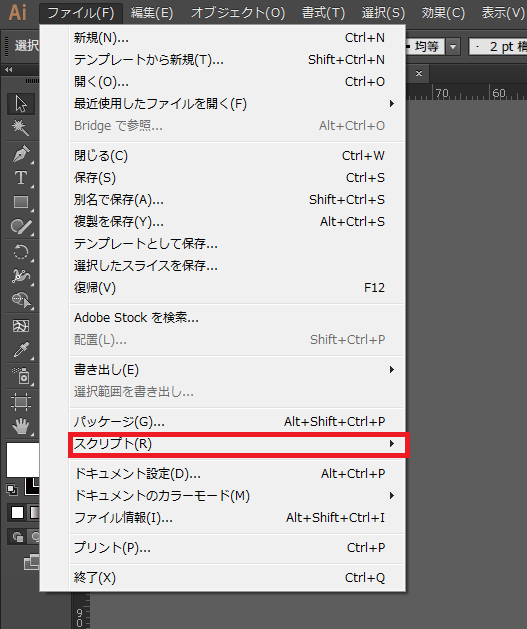Select the Symbol Sprayer tool
The width and height of the screenshot is (527, 629).
pyautogui.click(x=21, y=376)
